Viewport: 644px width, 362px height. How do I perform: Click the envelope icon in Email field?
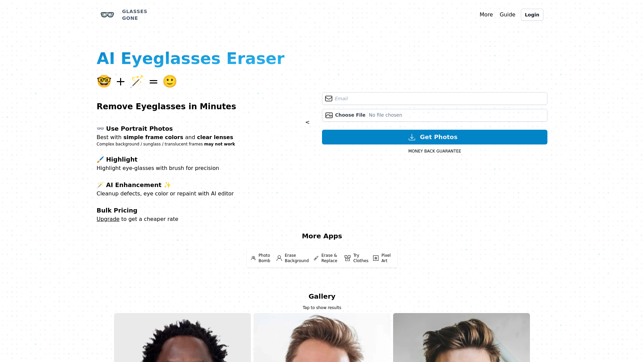tap(329, 99)
